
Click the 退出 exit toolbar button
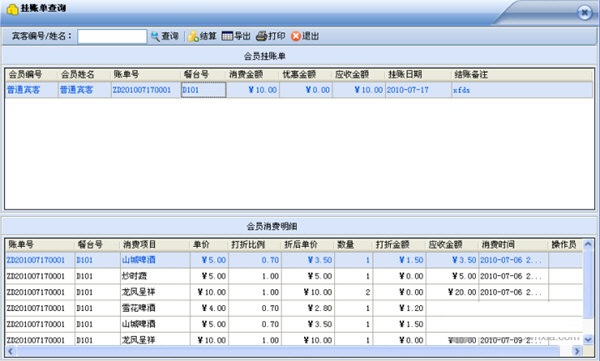(305, 36)
